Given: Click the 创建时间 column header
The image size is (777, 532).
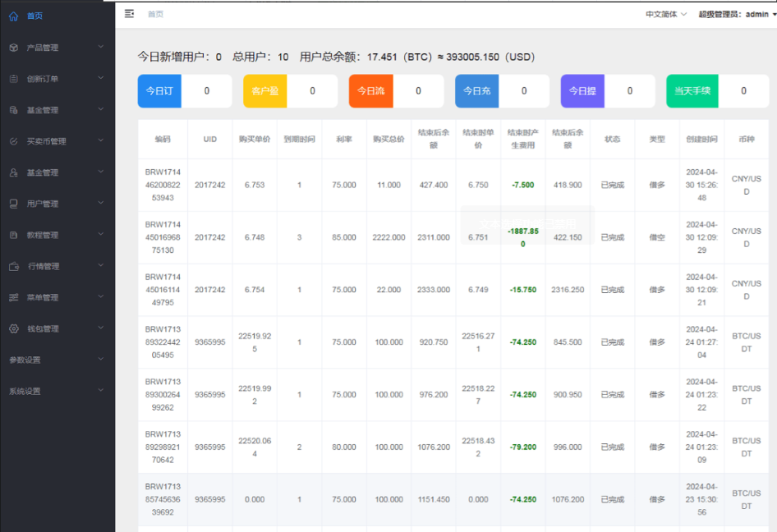Looking at the screenshot, I should click(x=701, y=140).
